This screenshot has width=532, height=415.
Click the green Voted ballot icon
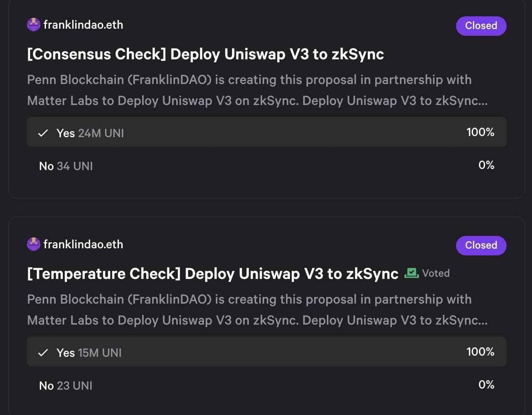tap(411, 273)
